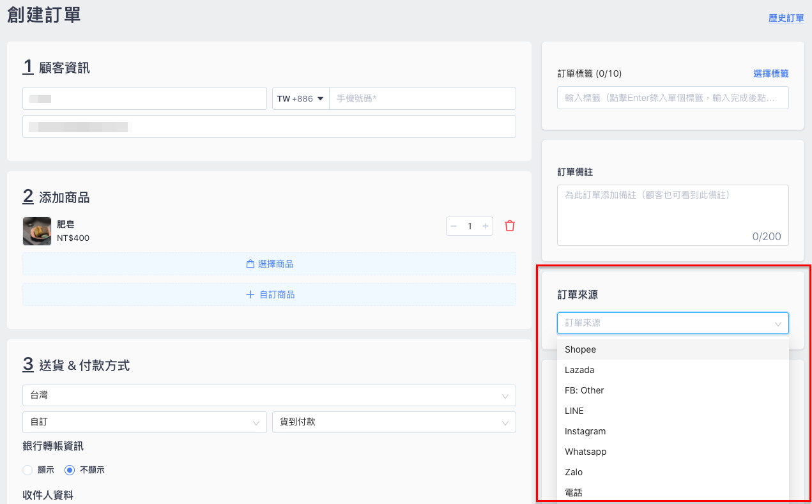The image size is (812, 504).
Task: Decrease 肥皂 quantity with minus button
Action: (454, 226)
